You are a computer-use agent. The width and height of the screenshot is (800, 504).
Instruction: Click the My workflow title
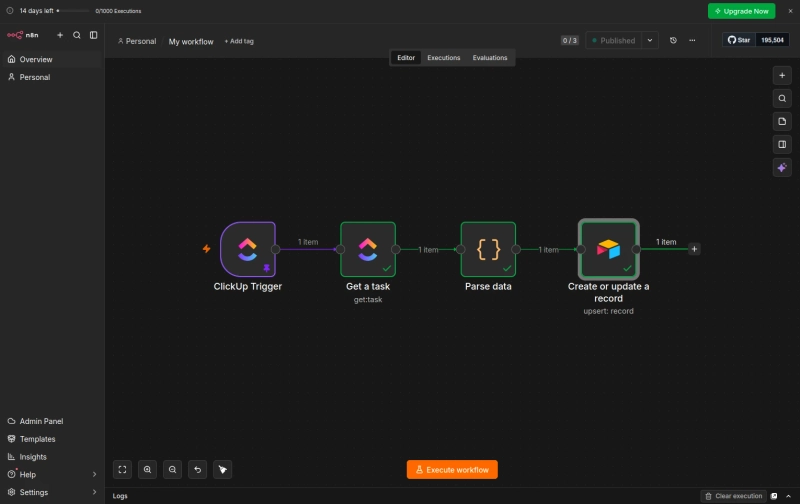point(191,41)
